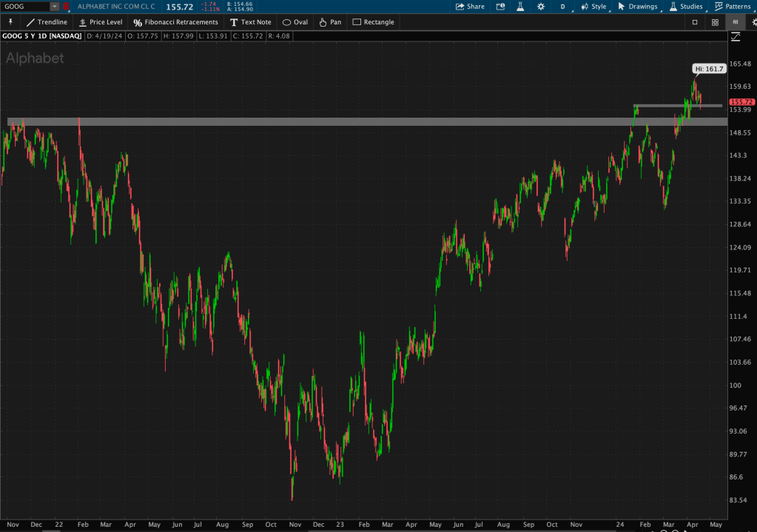Switch to four-chart grid layout

coord(715,22)
